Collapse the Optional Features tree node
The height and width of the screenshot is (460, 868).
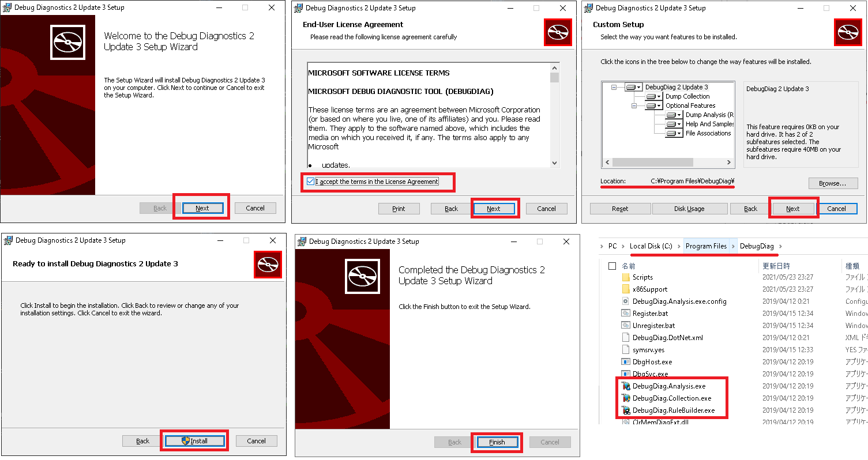point(634,105)
